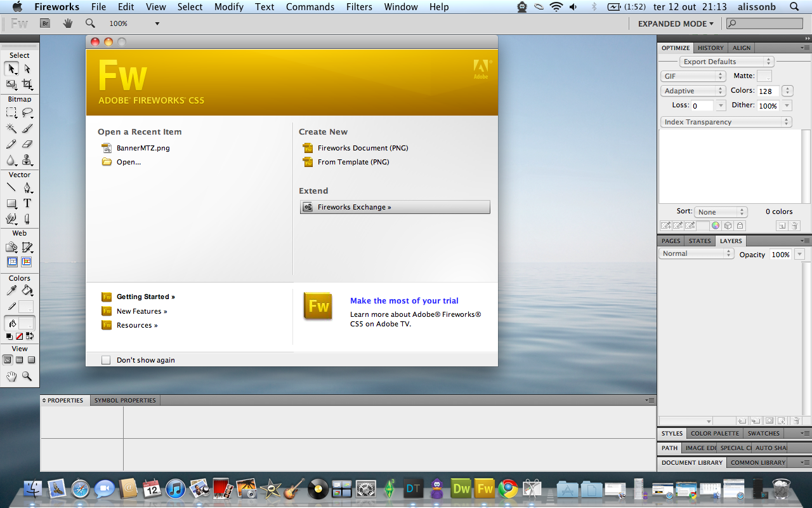Choose the Magic Wand tool
This screenshot has height=508, width=812.
(x=11, y=128)
